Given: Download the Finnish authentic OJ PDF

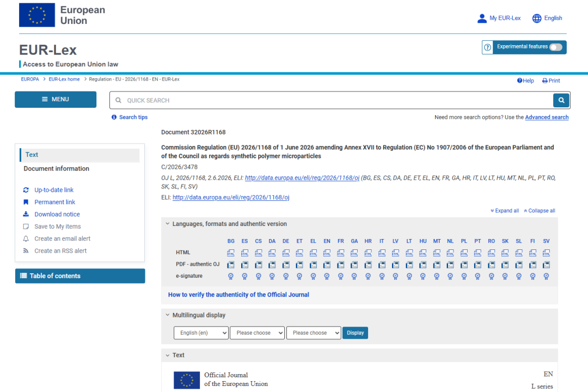Looking at the screenshot, I should point(532,265).
